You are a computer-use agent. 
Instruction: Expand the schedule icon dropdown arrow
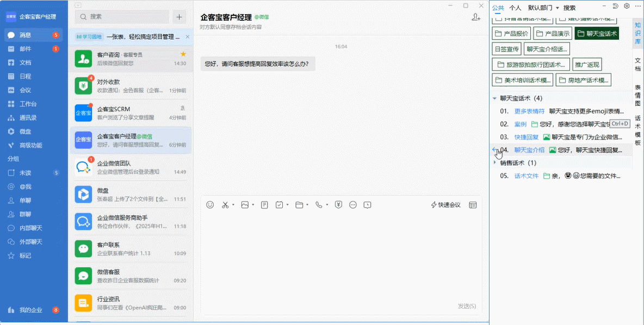point(287,205)
